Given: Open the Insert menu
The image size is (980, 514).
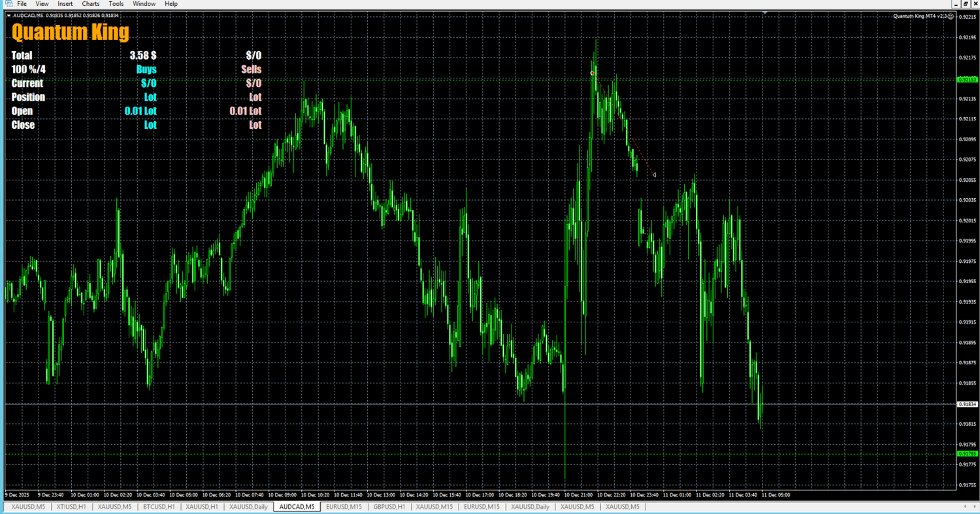Looking at the screenshot, I should point(65,4).
